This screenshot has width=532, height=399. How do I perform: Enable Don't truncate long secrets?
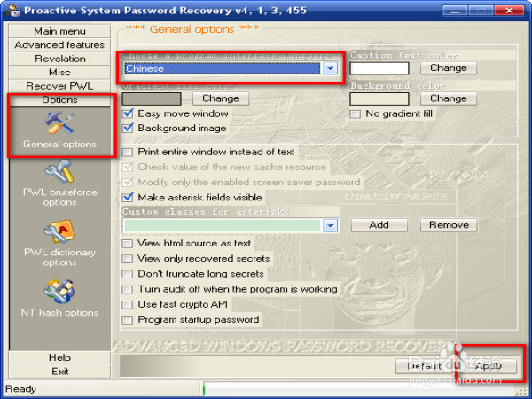(x=128, y=274)
